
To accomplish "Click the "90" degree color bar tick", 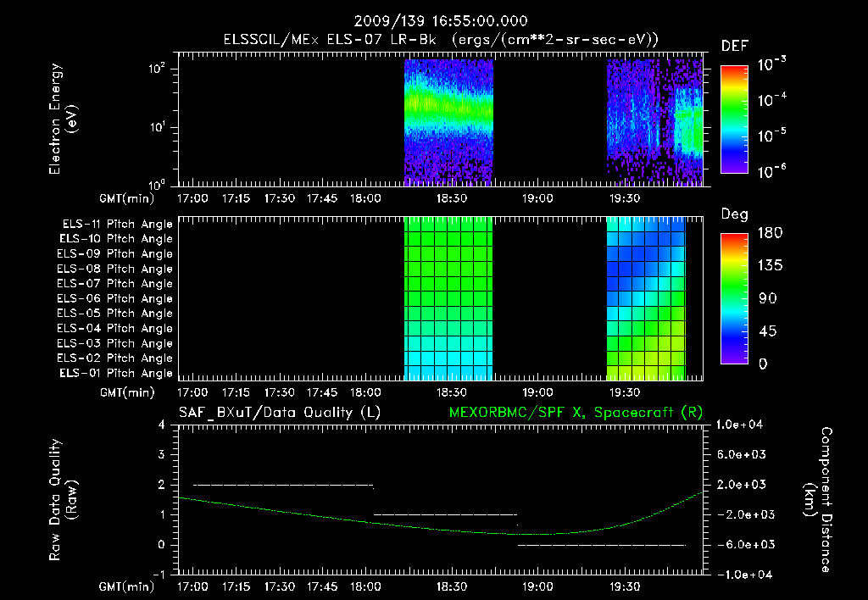I will 768,298.
